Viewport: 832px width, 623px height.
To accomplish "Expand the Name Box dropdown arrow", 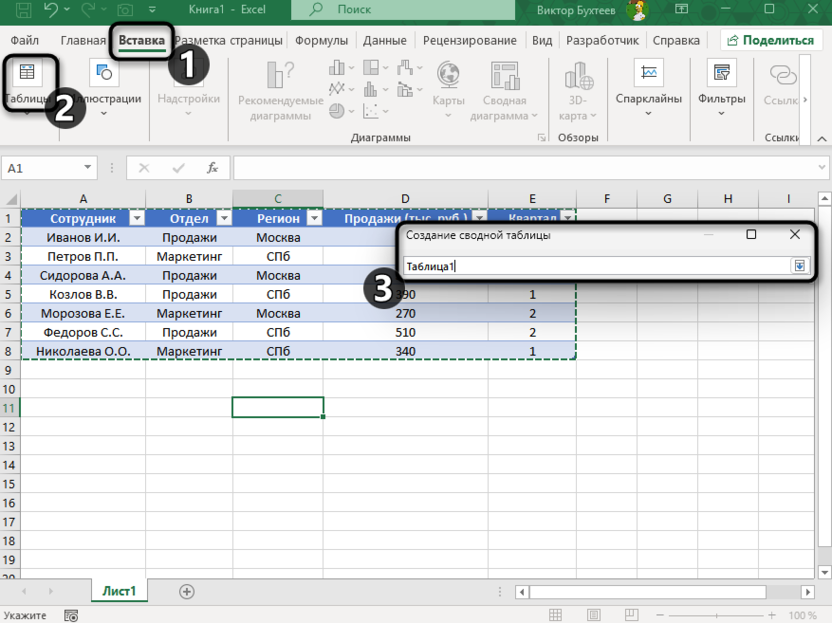I will pos(89,168).
